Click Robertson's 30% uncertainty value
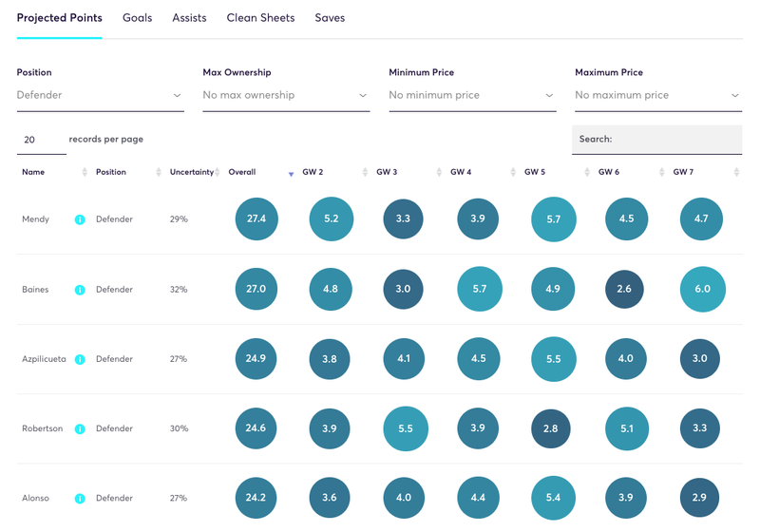This screenshot has height=532, width=760. coord(179,428)
